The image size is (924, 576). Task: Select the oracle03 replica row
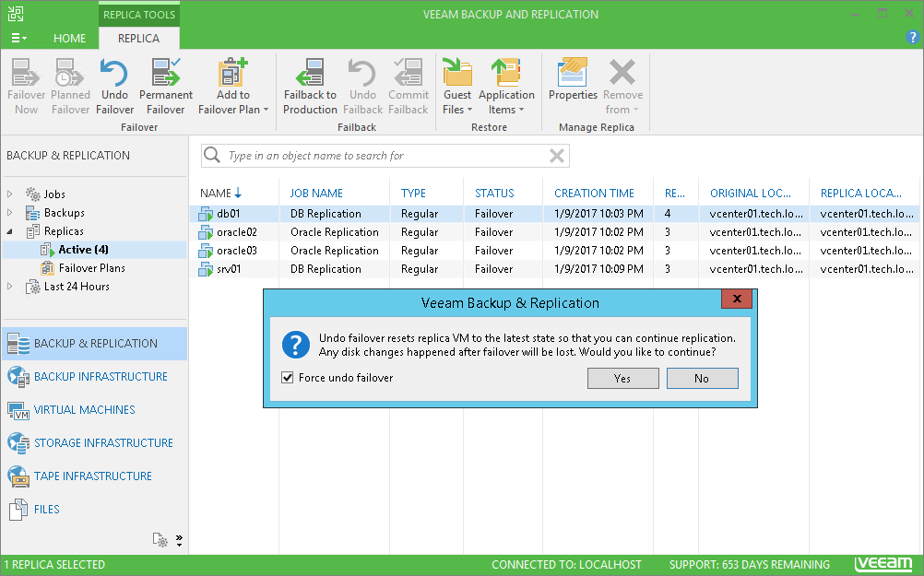tap(554, 251)
